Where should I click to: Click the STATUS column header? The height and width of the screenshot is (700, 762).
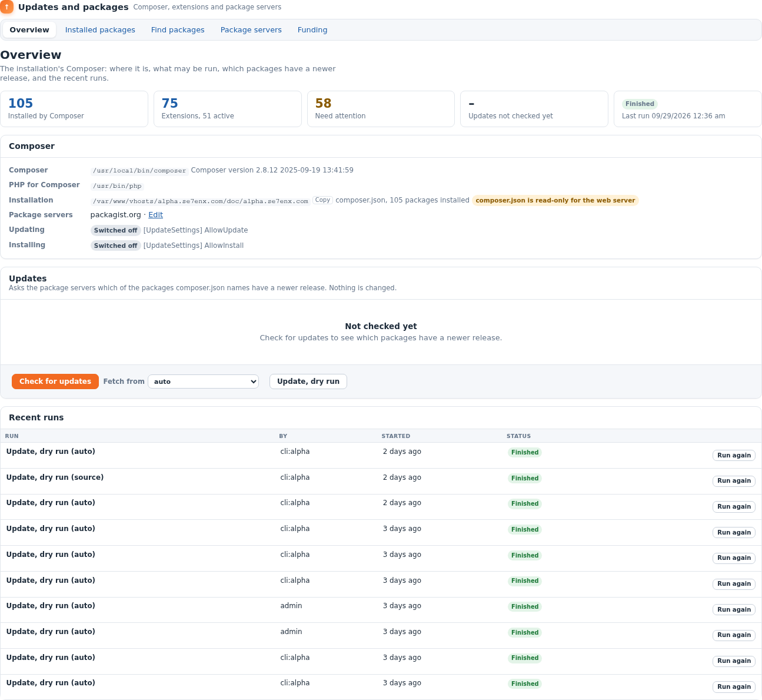point(518,436)
